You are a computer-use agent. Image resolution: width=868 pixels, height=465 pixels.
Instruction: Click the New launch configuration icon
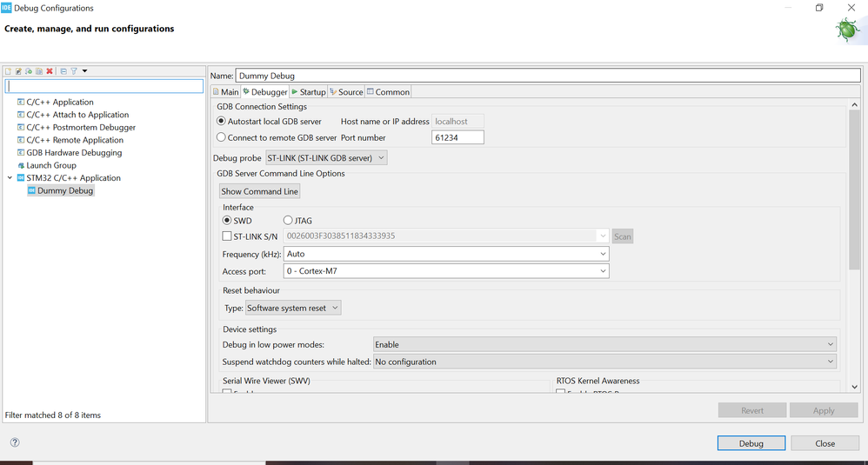click(x=9, y=71)
